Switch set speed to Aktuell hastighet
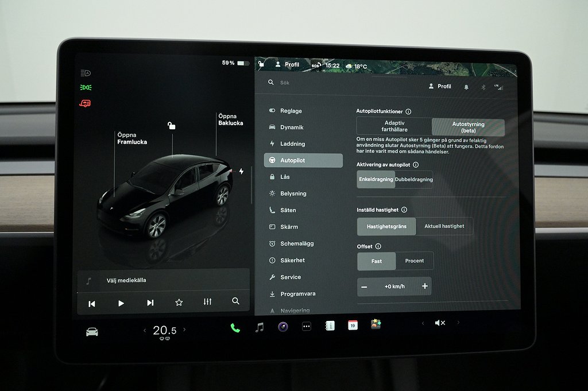This screenshot has height=391, width=588. pos(444,226)
